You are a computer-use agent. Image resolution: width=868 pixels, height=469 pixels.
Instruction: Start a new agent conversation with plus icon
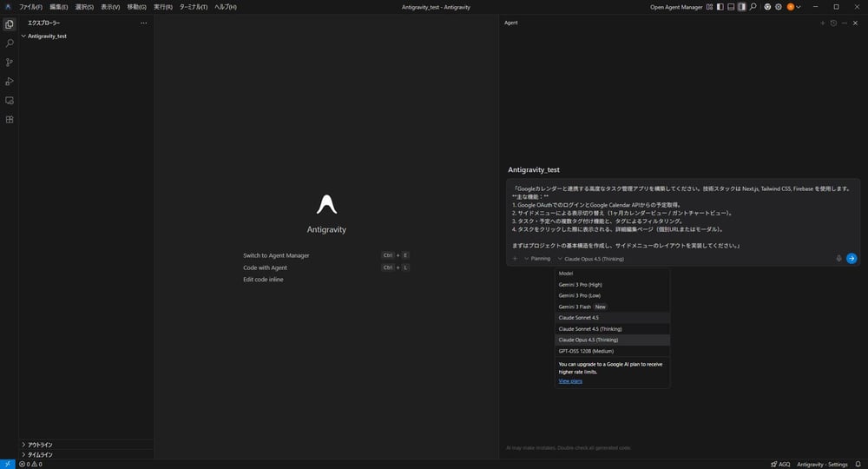[823, 23]
